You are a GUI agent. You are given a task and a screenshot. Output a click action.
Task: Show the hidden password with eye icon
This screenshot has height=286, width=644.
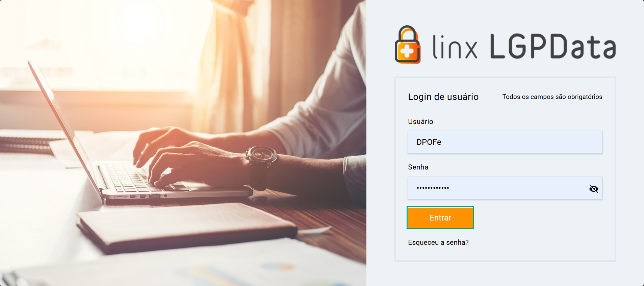593,188
